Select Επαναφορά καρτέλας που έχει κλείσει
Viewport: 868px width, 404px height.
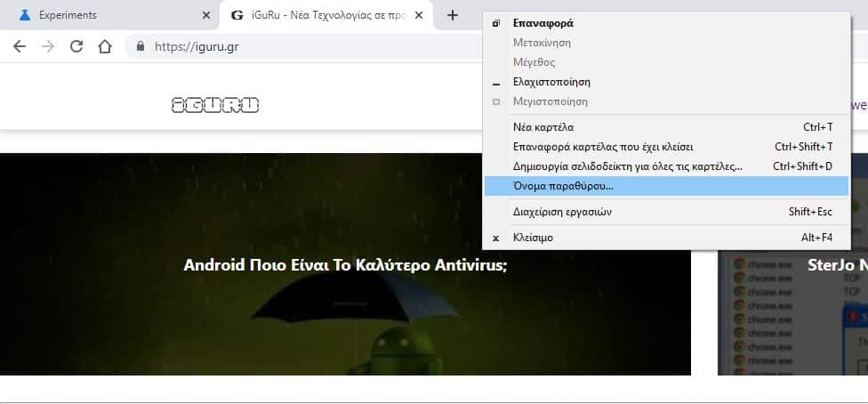(603, 147)
